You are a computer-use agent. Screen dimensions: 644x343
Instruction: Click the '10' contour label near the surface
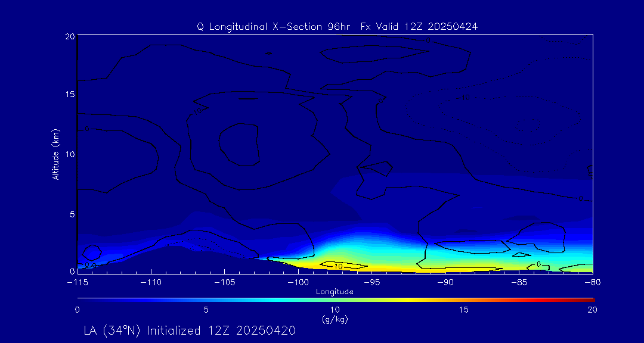click(x=338, y=266)
